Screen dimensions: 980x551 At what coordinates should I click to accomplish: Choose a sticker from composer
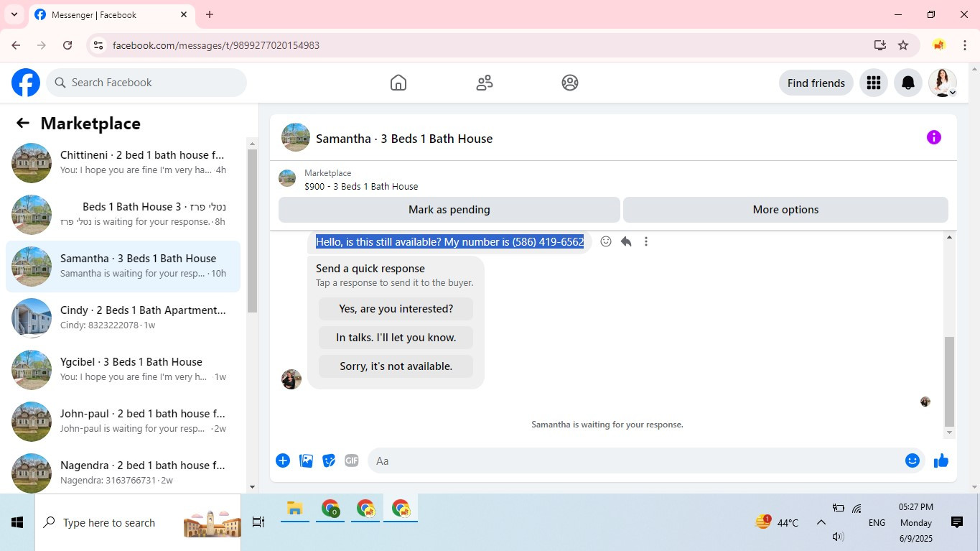point(329,460)
